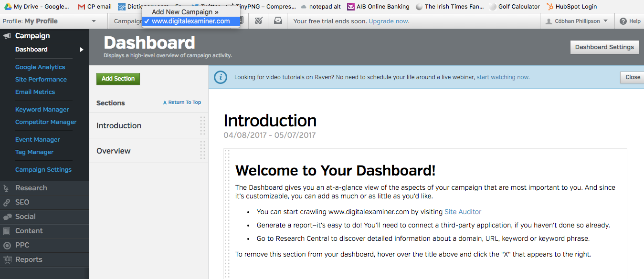Expand the Research sidebar section
The image size is (644, 279).
44,188
